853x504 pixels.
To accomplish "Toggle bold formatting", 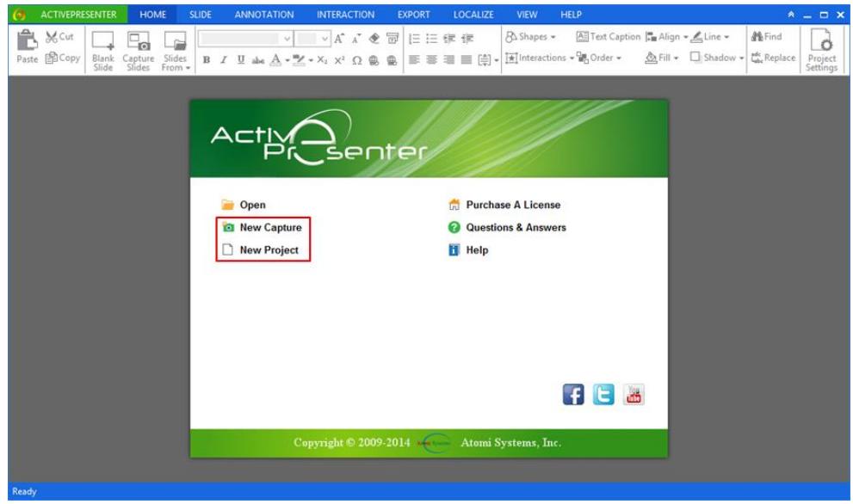I will pos(207,60).
